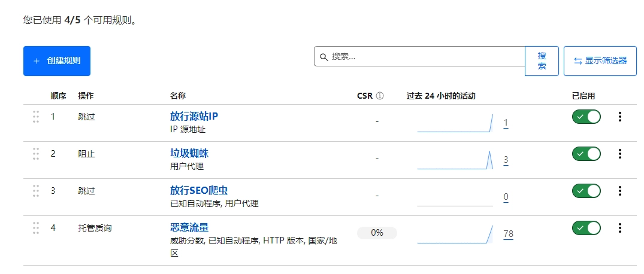Click the drag handle for rule 1
The height and width of the screenshot is (274, 644).
[x=36, y=117]
